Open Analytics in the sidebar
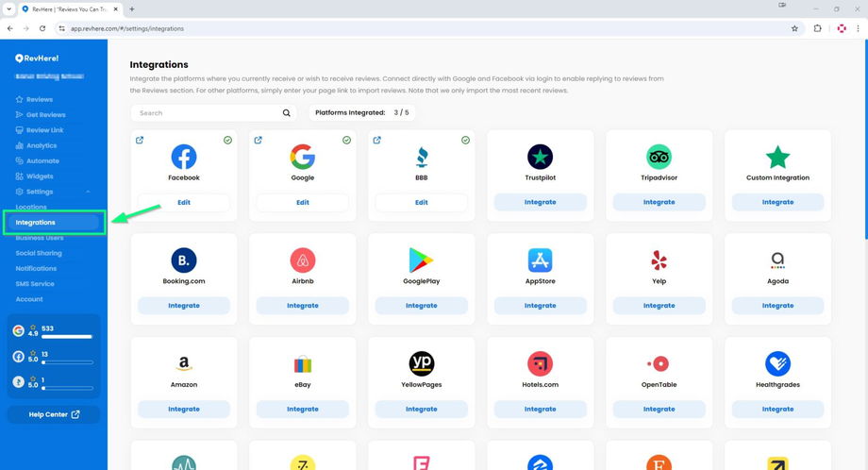This screenshot has width=868, height=470. click(36, 145)
